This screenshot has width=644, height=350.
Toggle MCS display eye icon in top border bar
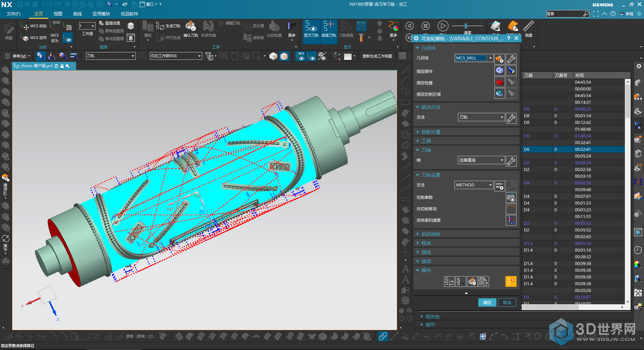pos(301,56)
